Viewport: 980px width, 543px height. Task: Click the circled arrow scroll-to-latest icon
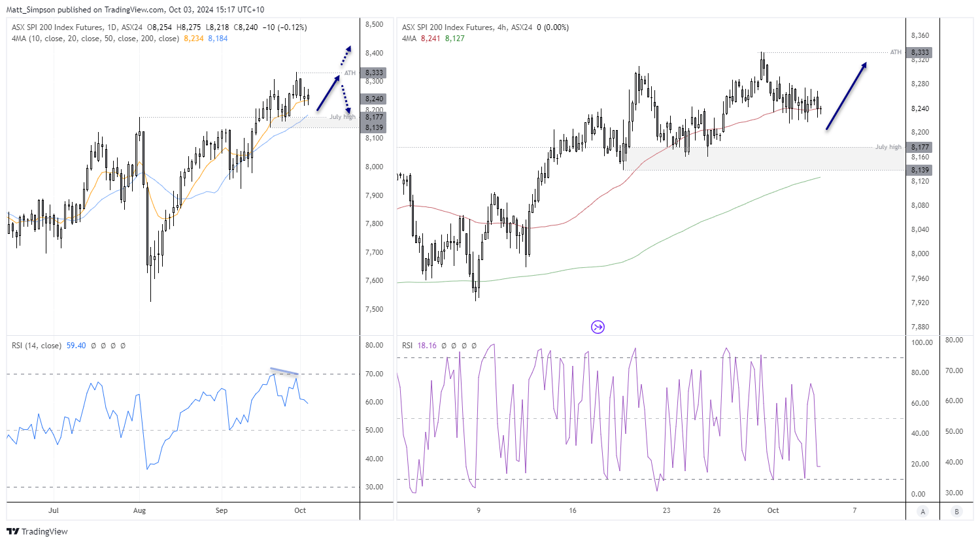point(598,327)
